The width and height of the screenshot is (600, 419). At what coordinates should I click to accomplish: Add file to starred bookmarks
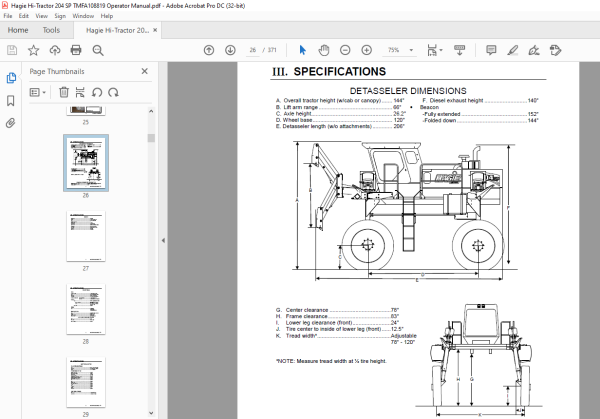[x=33, y=50]
